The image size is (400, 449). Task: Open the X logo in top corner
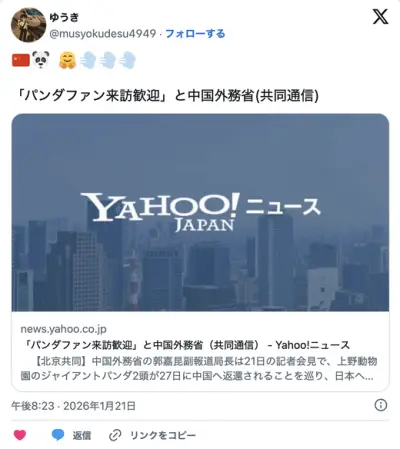pyautogui.click(x=380, y=16)
